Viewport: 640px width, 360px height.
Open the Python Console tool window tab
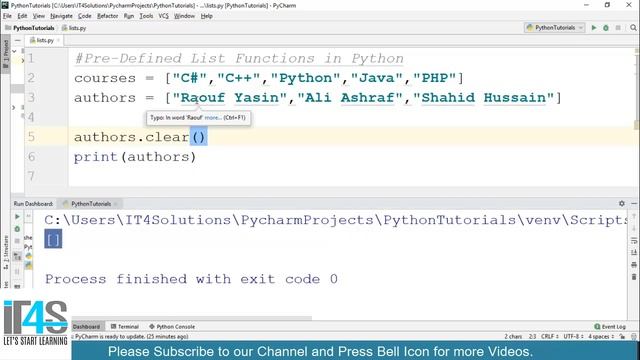[172, 327]
